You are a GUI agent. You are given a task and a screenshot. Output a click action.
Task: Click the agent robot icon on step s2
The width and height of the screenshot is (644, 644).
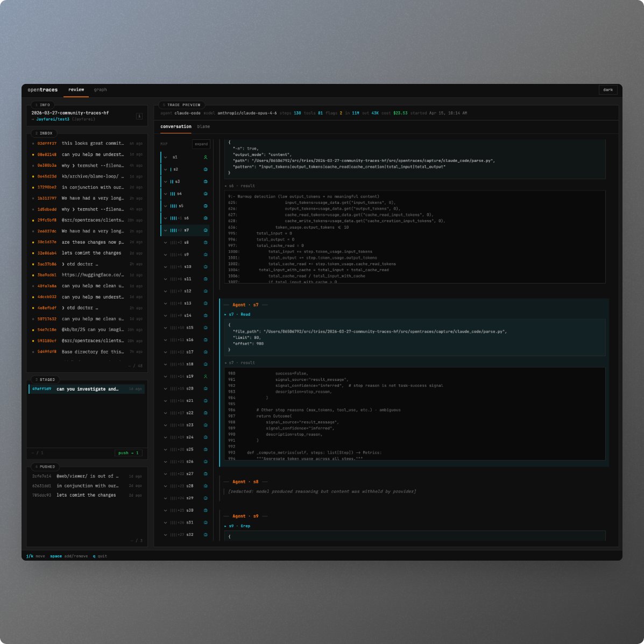(x=206, y=169)
